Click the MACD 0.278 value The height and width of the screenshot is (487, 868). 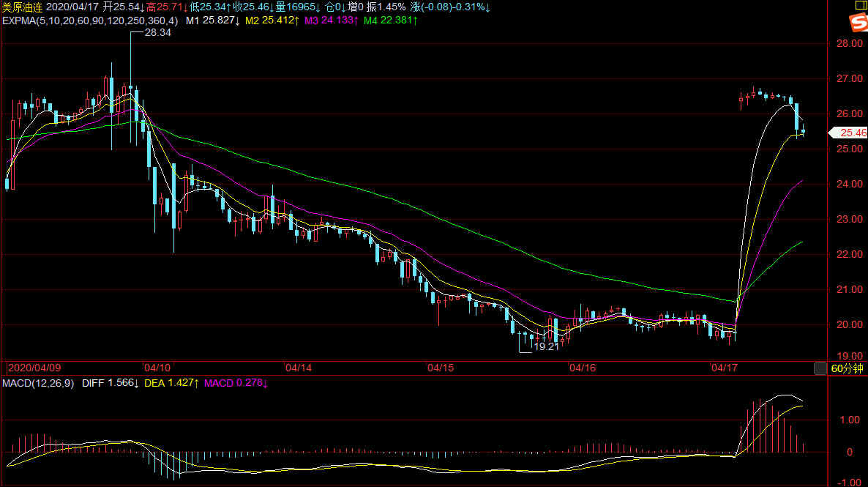tap(236, 384)
